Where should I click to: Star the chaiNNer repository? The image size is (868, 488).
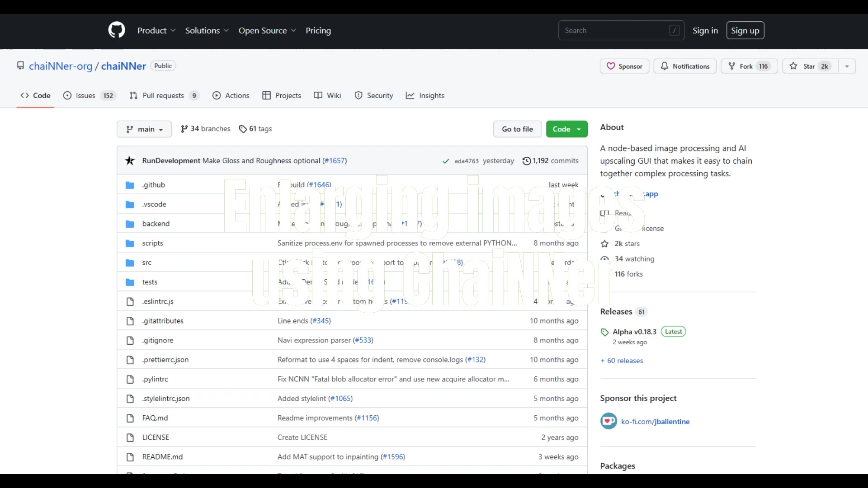[809, 66]
